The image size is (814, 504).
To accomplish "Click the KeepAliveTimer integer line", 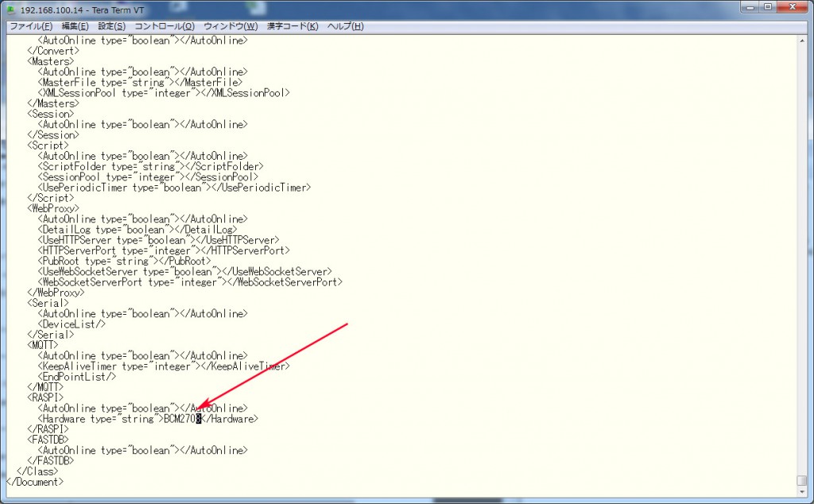I will pos(164,366).
